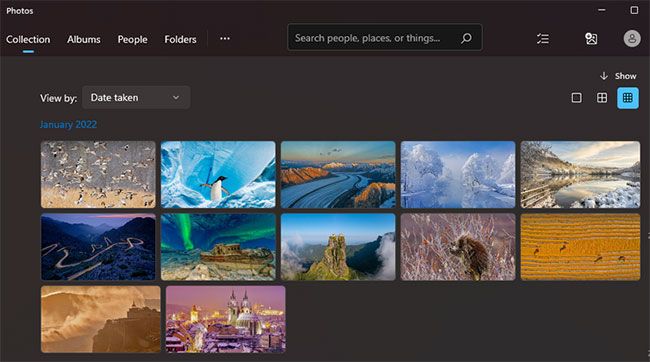Open the select items checklist icon
Viewport: 650px width, 362px height.
(543, 39)
